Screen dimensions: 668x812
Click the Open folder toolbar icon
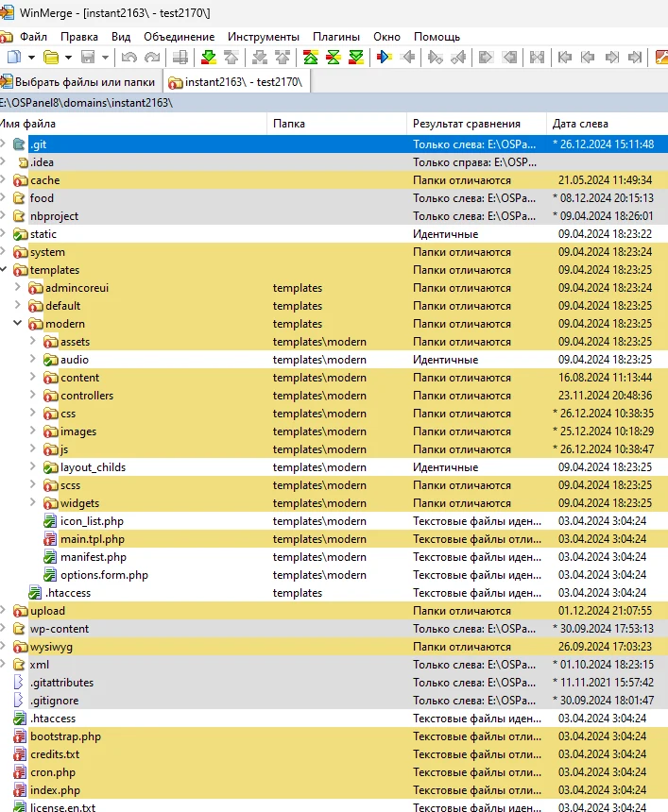(x=51, y=57)
